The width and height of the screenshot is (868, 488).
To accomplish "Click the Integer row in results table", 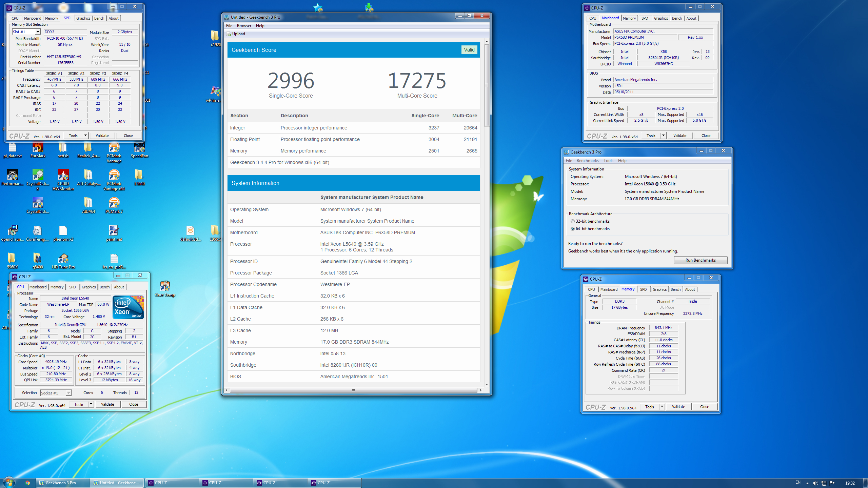I will (354, 128).
